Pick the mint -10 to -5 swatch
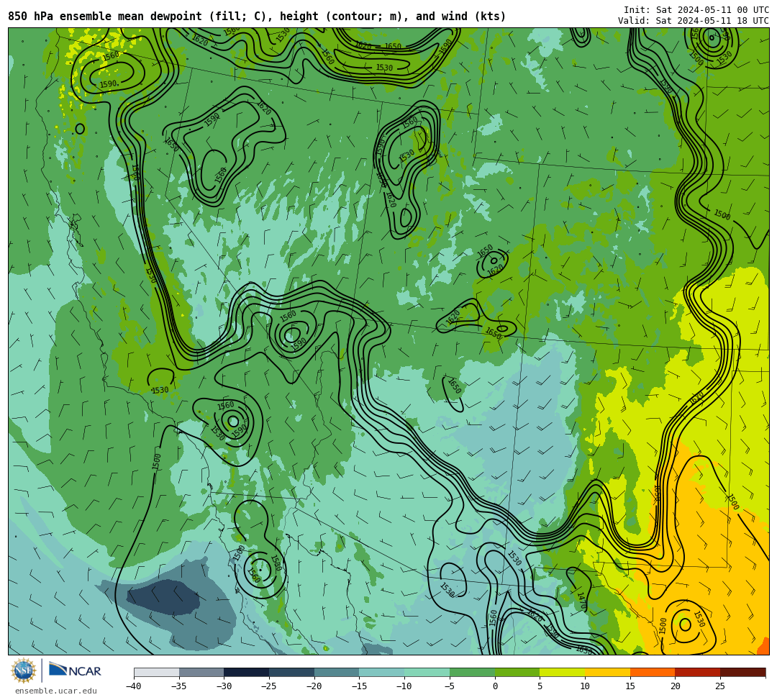 pyautogui.click(x=427, y=672)
